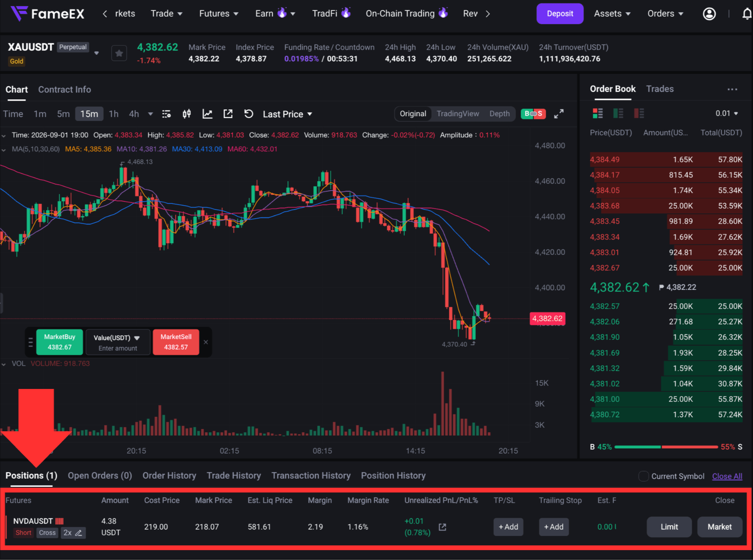The height and width of the screenshot is (560, 753).
Task: Open the TradFi menu item
Action: coord(331,14)
